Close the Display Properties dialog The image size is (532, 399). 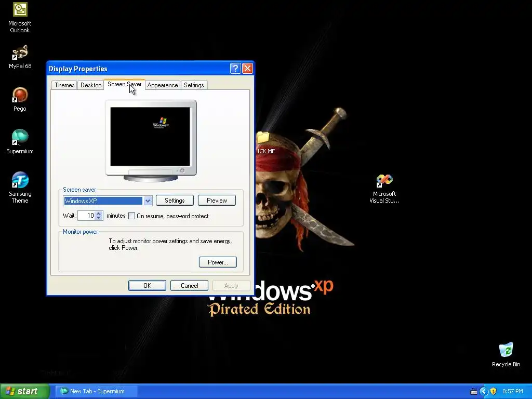[247, 69]
